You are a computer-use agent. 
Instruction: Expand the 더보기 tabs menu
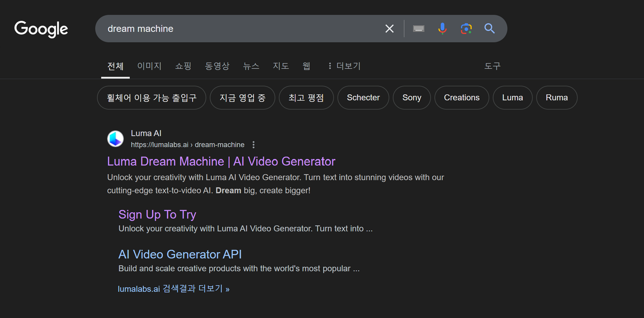(344, 66)
